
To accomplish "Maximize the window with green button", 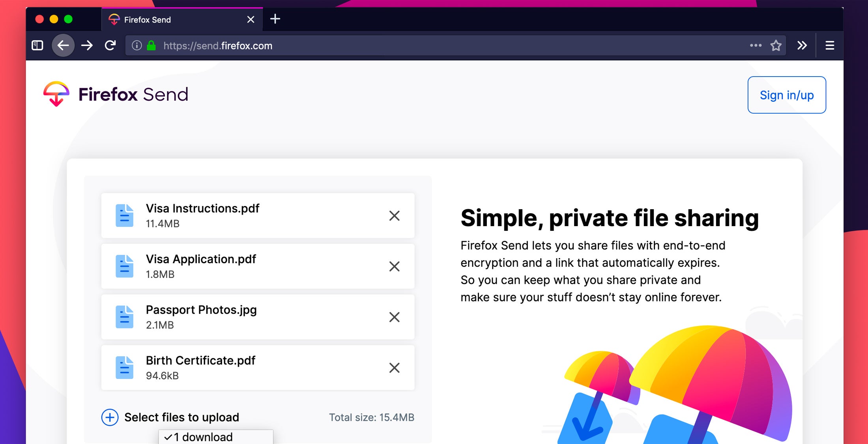I will pos(68,19).
